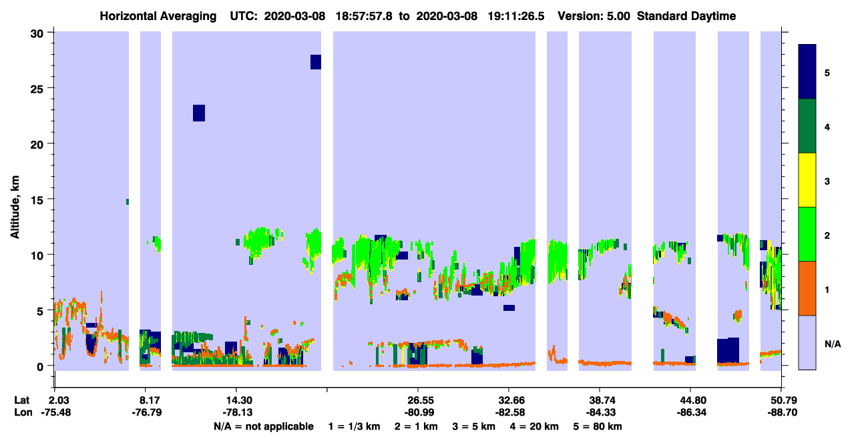Click the '3 = 5 km' legend text
The width and height of the screenshot is (868, 445).
474,426
